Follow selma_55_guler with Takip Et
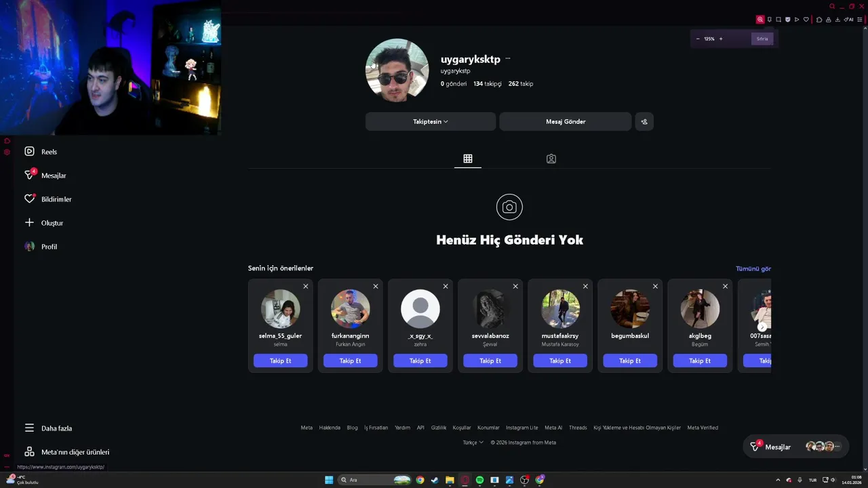868x488 pixels. (280, 361)
